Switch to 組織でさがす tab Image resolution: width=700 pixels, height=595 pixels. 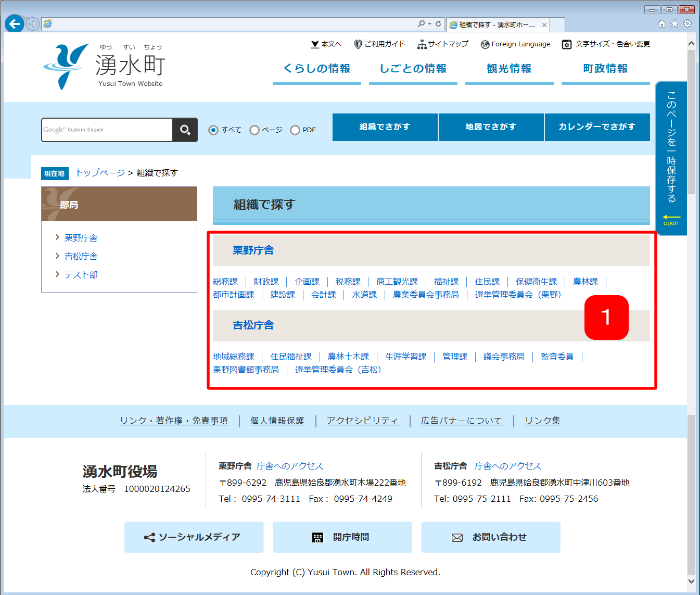point(385,127)
